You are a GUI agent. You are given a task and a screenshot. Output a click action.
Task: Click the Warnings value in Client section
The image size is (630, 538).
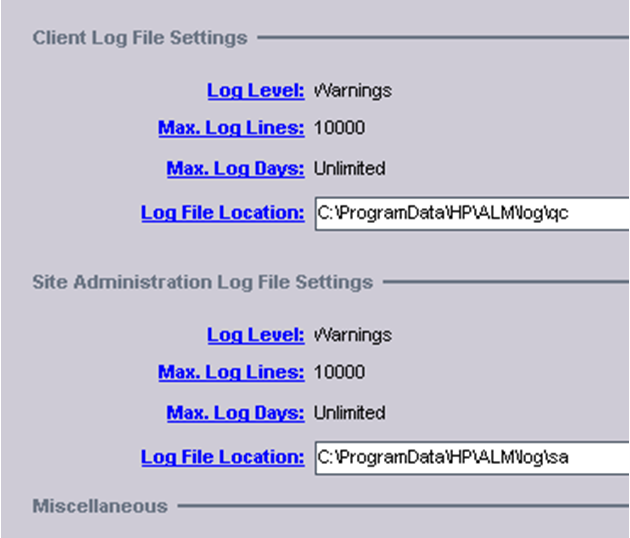tap(353, 91)
